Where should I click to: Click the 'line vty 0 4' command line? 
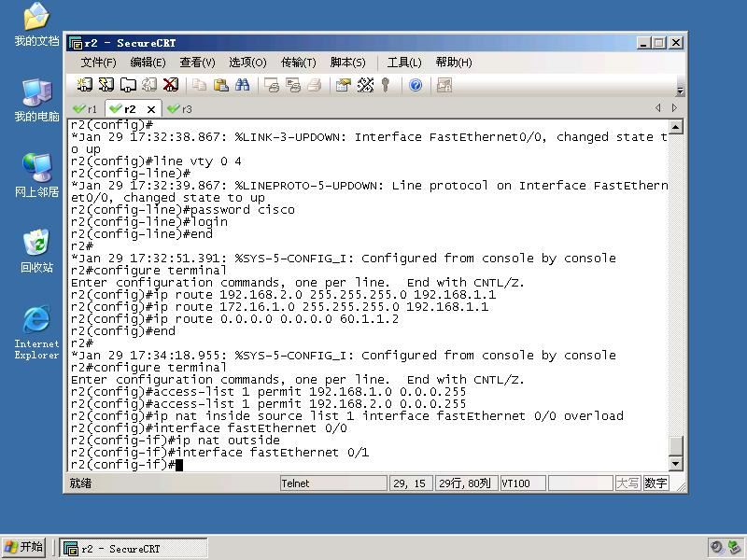156,161
